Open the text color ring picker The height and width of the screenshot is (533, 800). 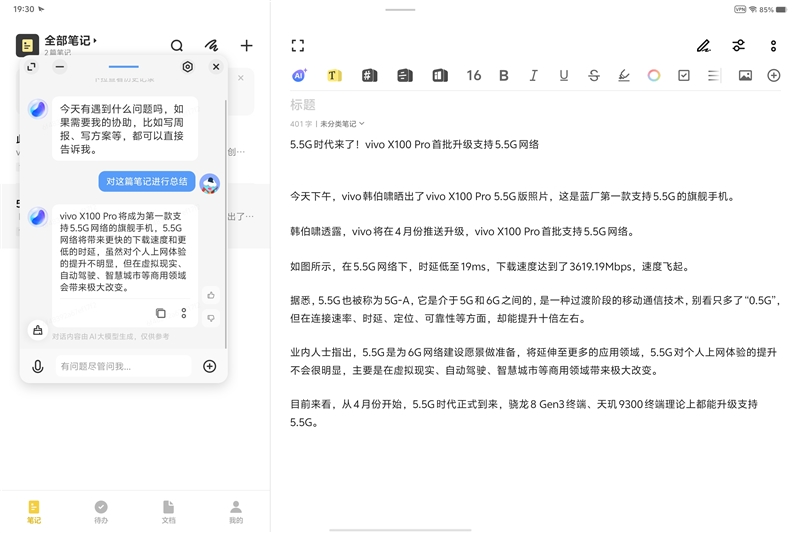pyautogui.click(x=654, y=75)
